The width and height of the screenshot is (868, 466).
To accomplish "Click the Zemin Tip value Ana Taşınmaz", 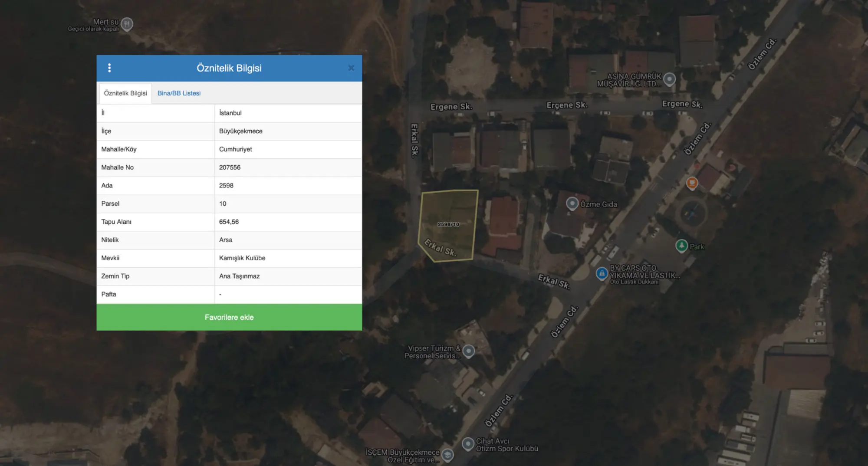I will (288, 276).
